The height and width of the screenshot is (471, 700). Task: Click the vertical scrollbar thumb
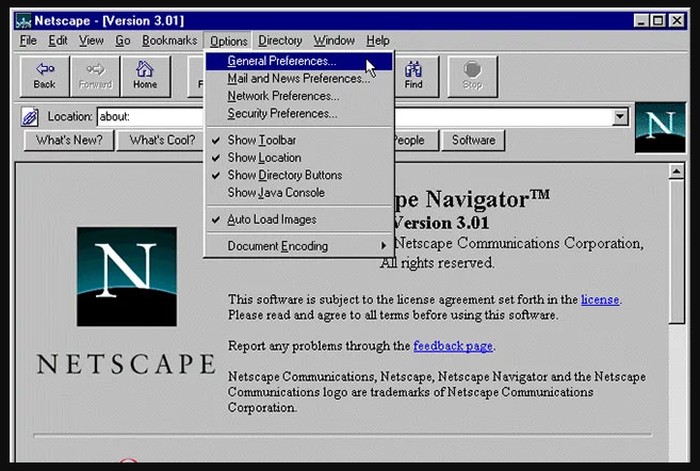coord(676,251)
